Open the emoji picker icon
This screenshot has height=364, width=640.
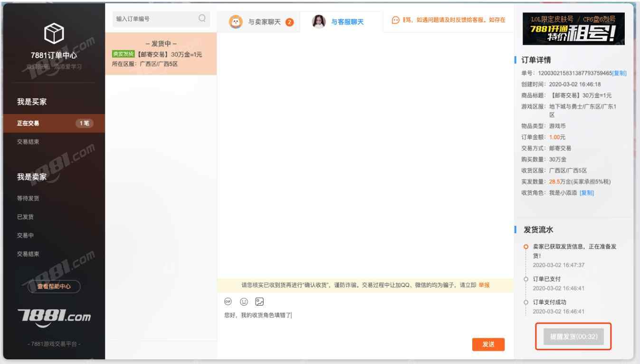243,302
